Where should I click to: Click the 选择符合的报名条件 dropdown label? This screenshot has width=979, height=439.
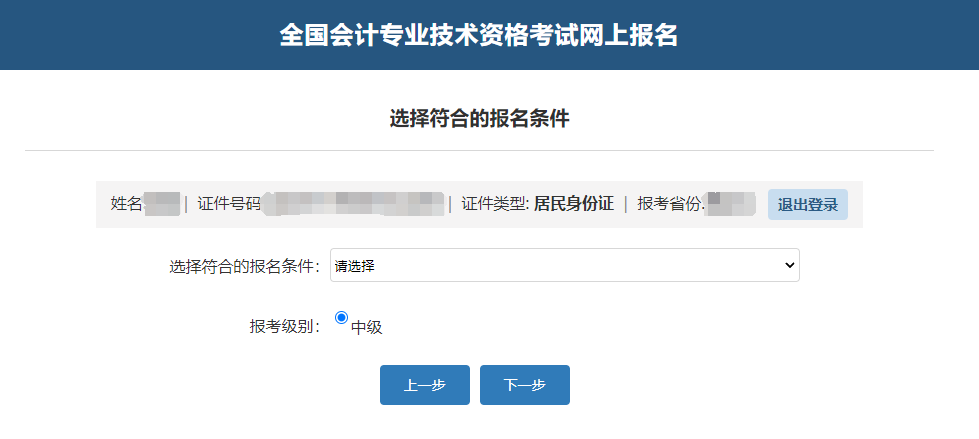click(x=244, y=267)
